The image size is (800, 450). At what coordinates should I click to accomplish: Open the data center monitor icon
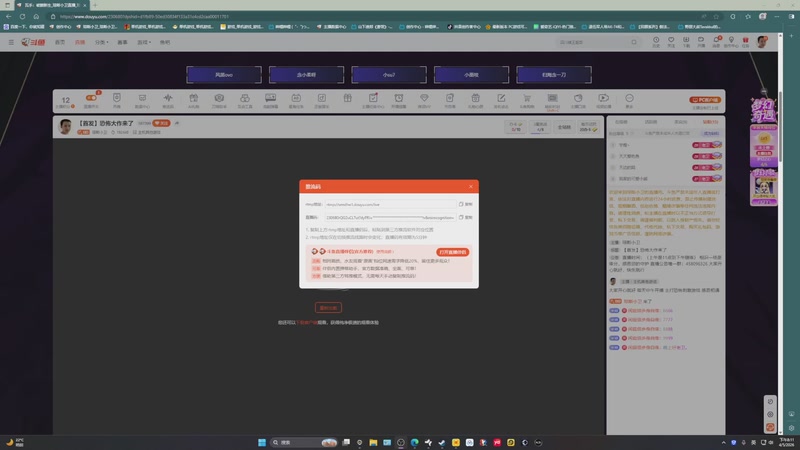142,98
